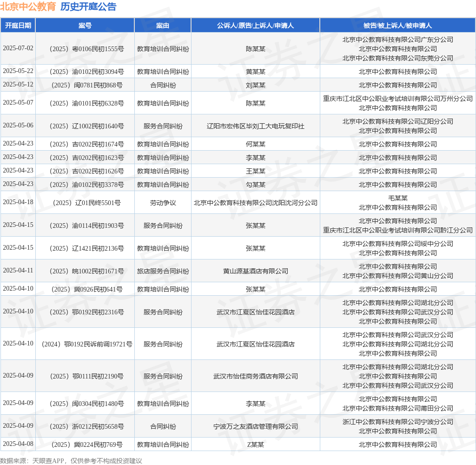Click date cell 2025-05-22

(18, 71)
